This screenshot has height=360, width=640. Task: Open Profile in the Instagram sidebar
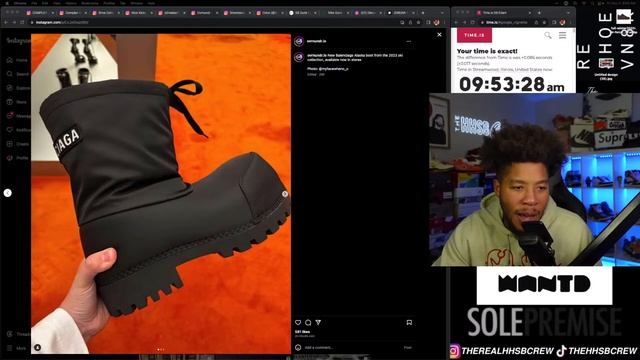(17, 158)
